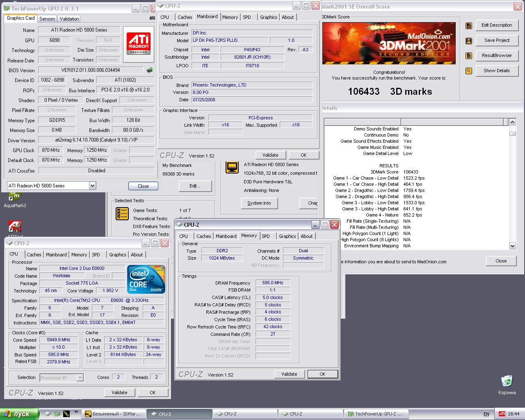Click the highlighted CPU-Z taskbar button
The width and height of the screenshot is (525, 420).
(179, 414)
